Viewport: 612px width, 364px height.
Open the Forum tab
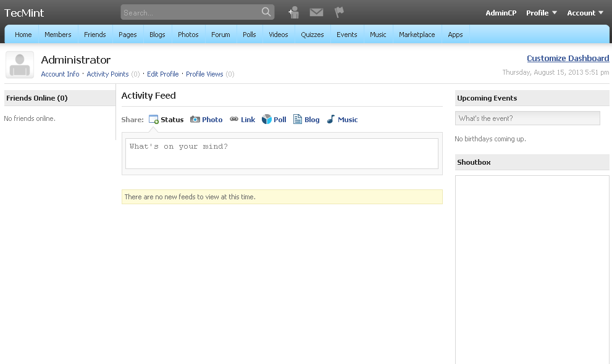tap(220, 35)
